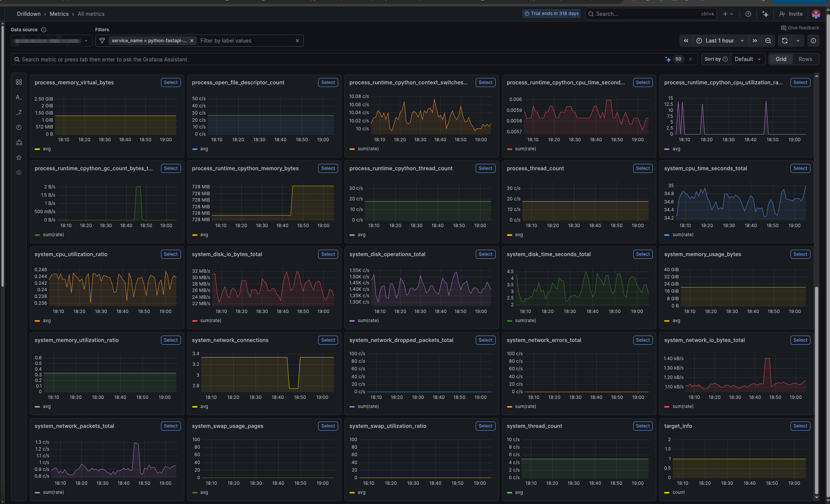
Task: Switch metrics layout to Rows view
Action: pyautogui.click(x=805, y=59)
